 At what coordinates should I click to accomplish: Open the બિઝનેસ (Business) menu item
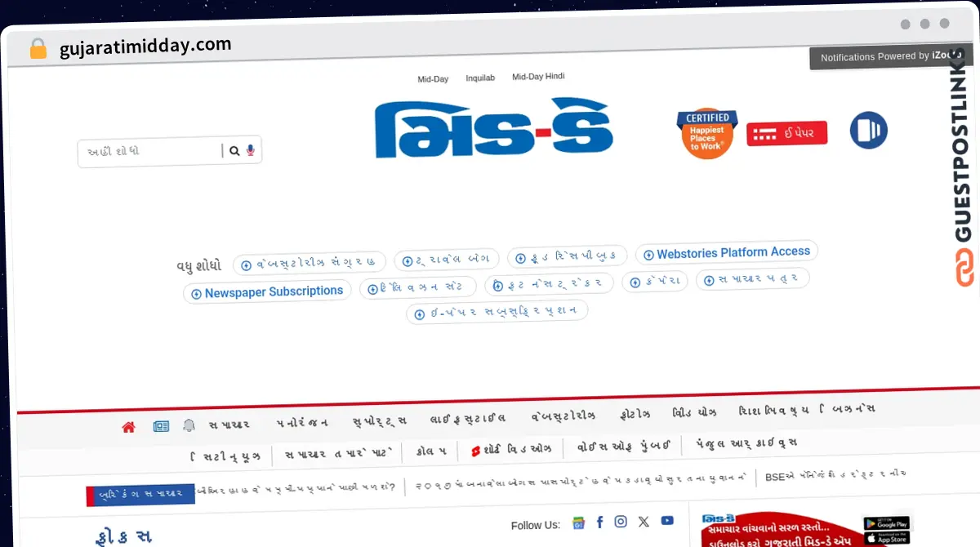(848, 410)
